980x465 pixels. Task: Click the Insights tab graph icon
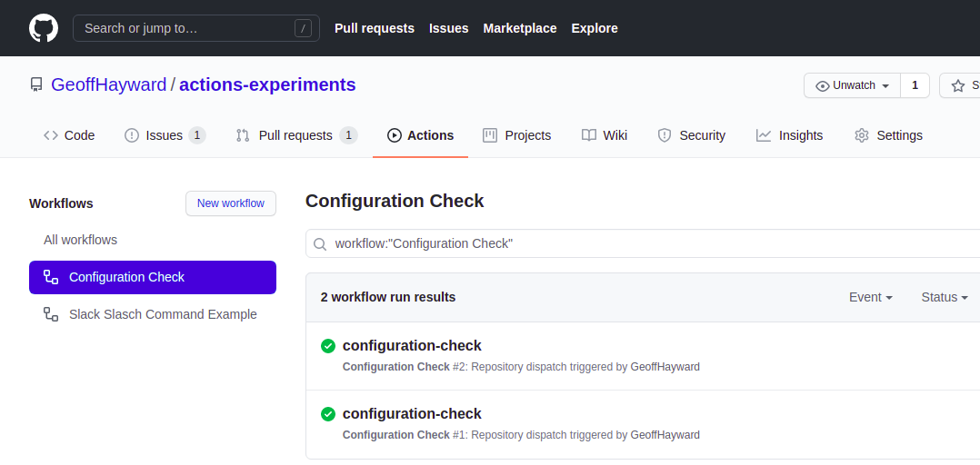[763, 135]
